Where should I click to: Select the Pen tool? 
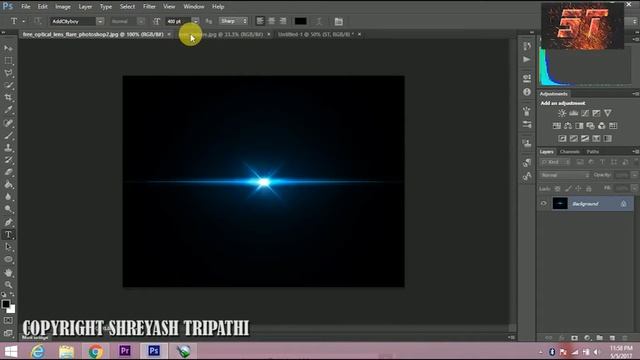pos(8,222)
